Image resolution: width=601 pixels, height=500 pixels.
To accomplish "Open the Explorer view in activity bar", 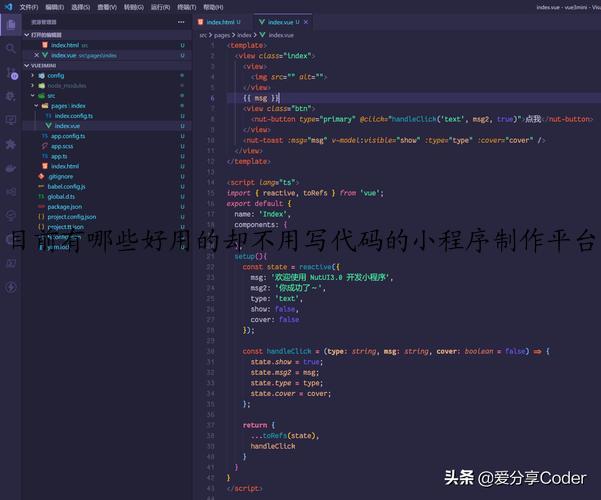I will (x=11, y=25).
